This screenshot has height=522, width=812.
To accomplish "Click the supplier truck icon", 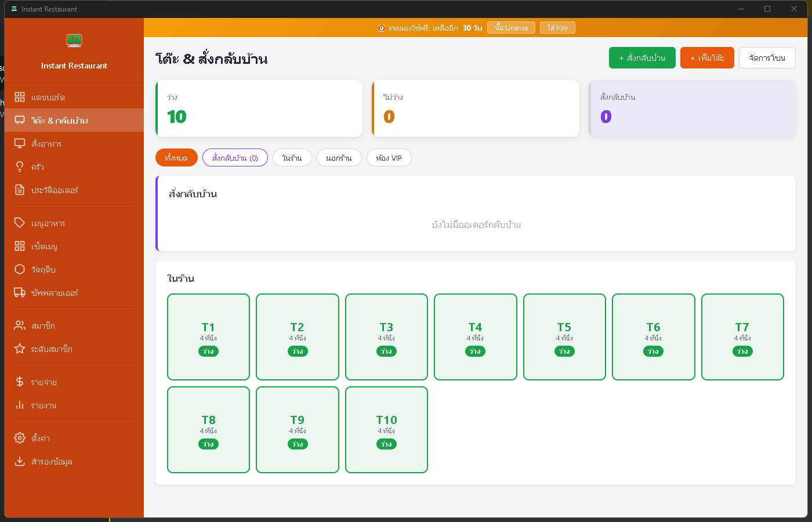I will (x=20, y=292).
